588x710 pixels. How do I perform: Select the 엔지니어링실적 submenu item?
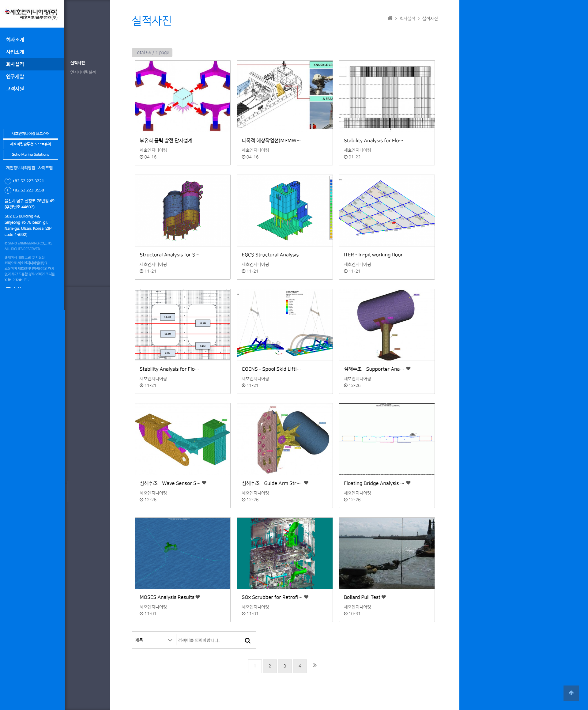click(83, 72)
